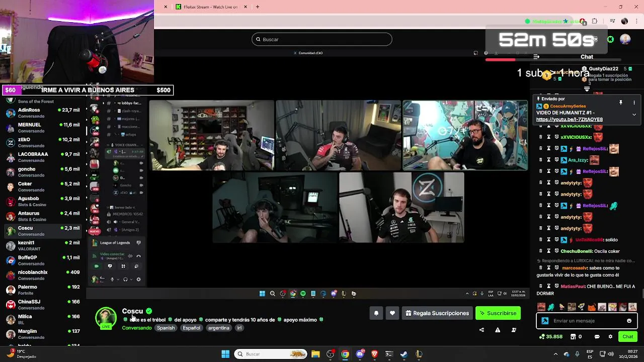
Task: Open Steam from taskbar
Action: click(404, 354)
